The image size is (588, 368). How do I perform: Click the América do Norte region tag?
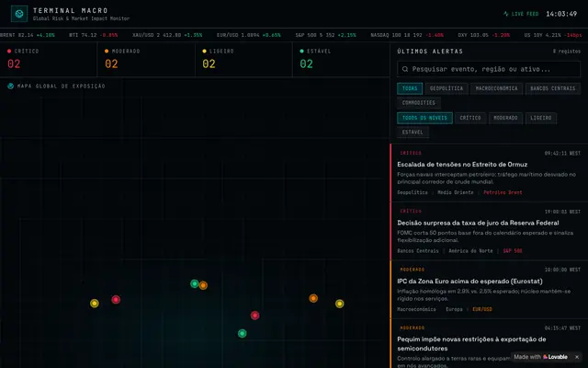click(x=470, y=251)
